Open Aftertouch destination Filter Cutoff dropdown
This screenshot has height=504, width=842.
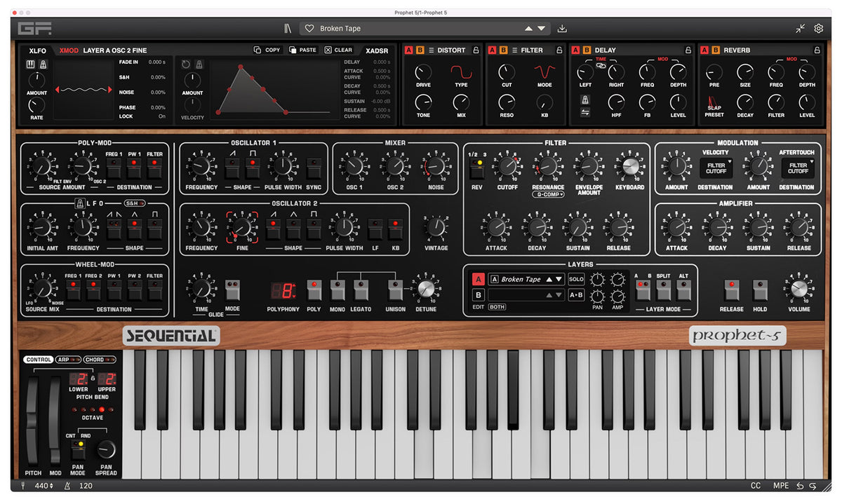pos(798,168)
